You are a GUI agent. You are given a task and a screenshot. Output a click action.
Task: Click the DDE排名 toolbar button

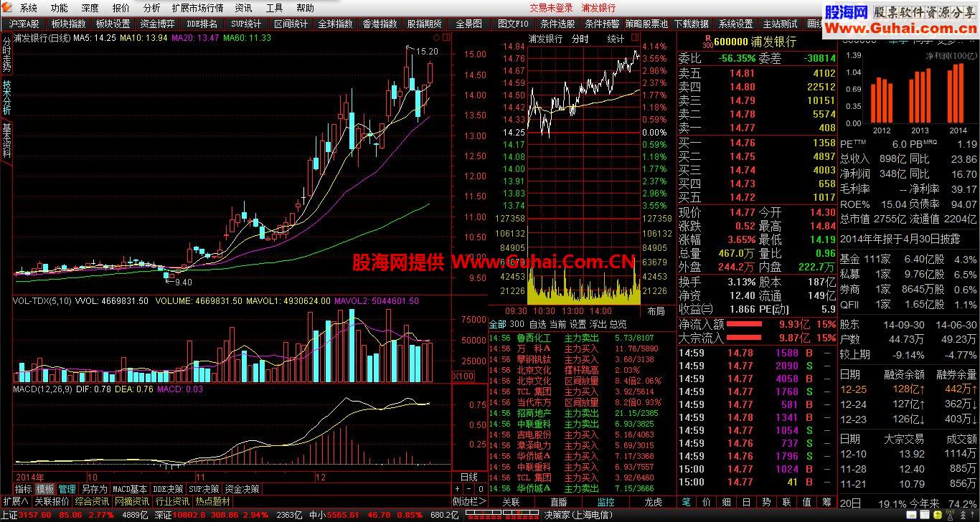tap(202, 24)
